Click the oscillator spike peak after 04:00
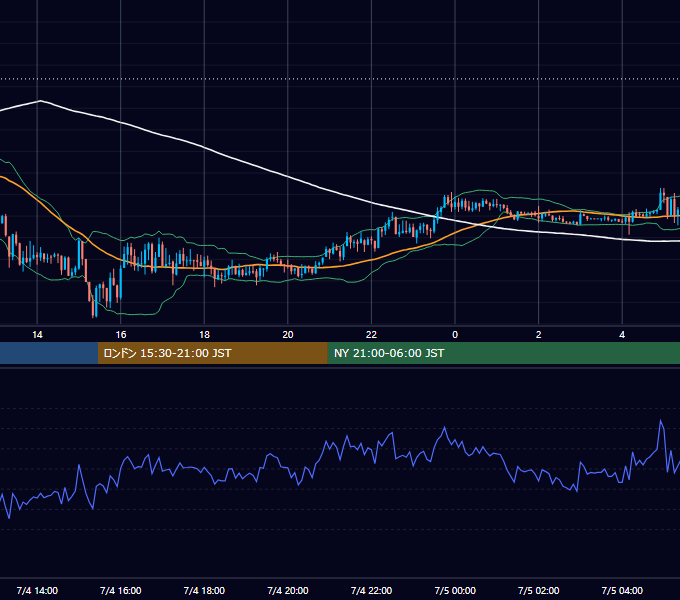The image size is (680, 600). tap(661, 420)
